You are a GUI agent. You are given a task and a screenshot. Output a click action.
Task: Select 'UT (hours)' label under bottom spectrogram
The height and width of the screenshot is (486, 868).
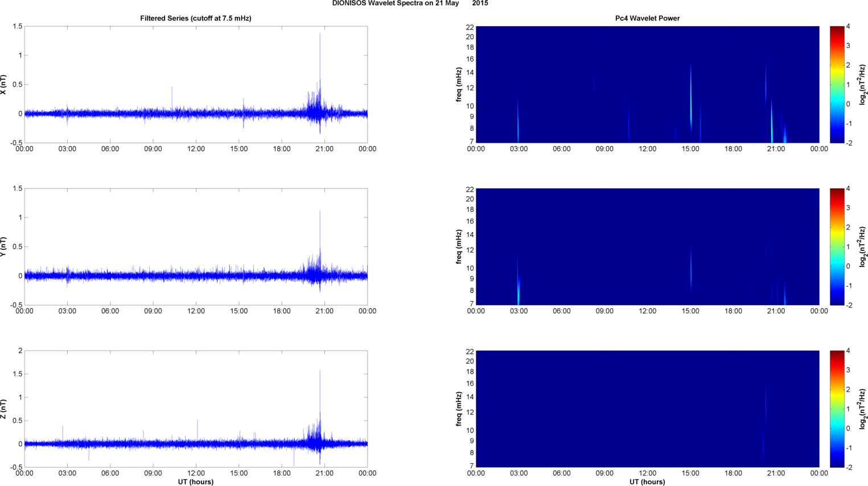pos(647,482)
